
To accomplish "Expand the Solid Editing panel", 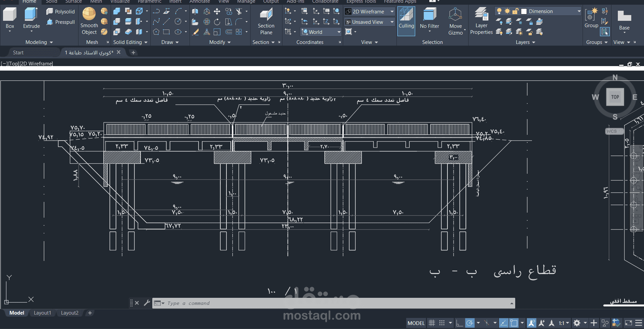I will tap(130, 42).
